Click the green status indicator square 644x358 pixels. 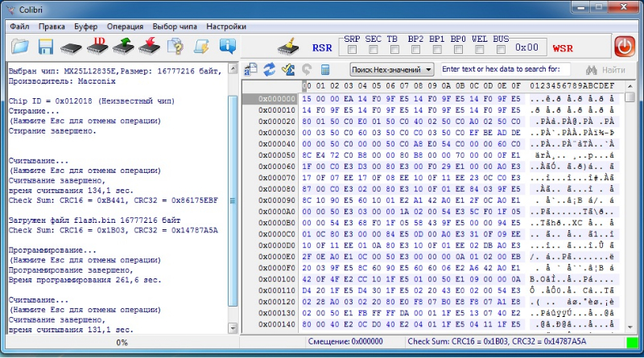(x=632, y=342)
